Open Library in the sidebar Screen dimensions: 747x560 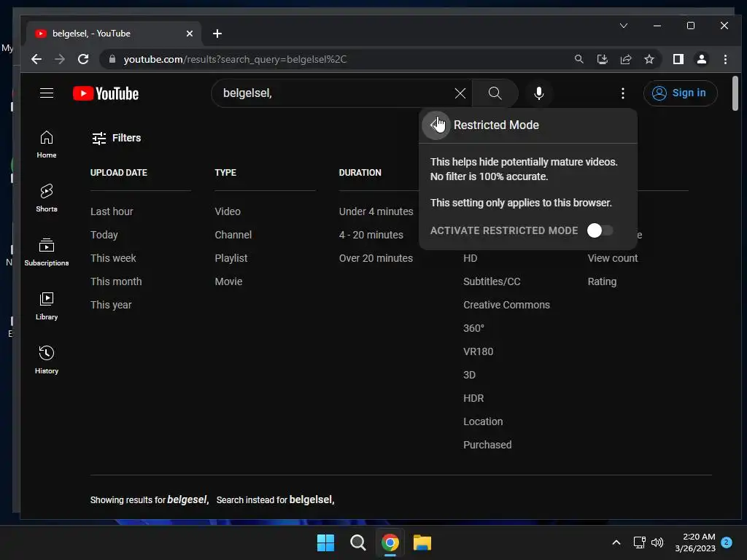(x=47, y=306)
